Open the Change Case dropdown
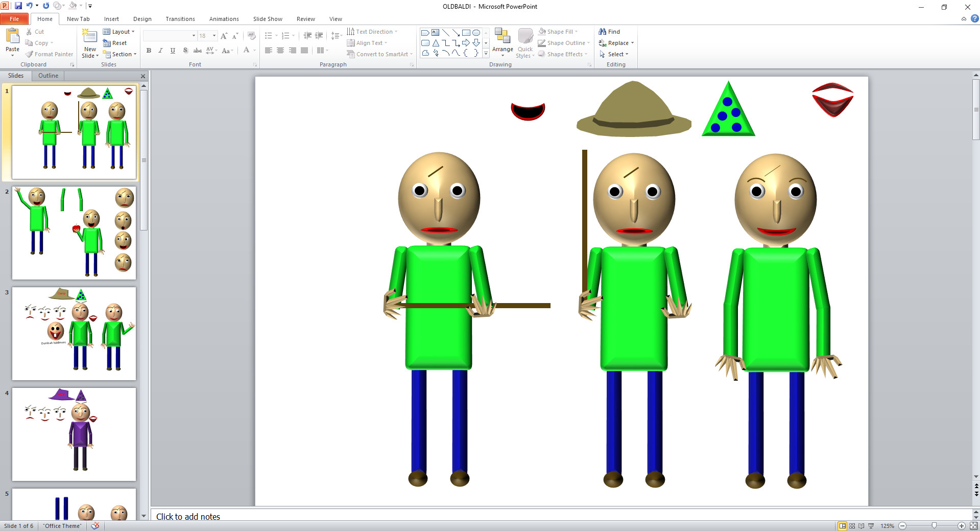980x531 pixels. 227,51
